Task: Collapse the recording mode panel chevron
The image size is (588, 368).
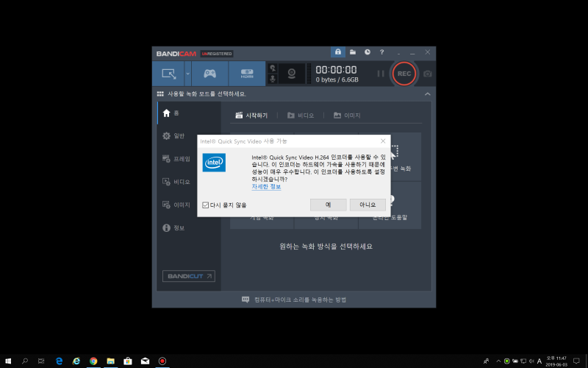Action: (x=428, y=94)
